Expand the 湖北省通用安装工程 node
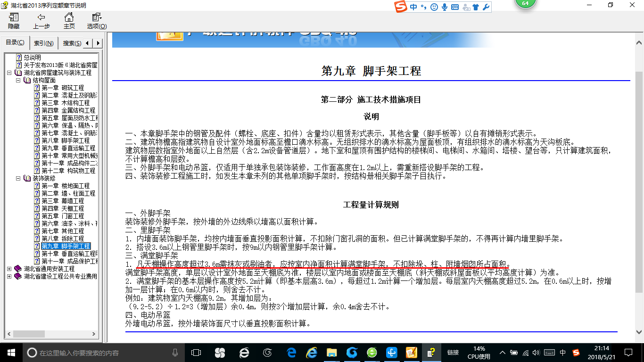Image resolution: width=644 pixels, height=362 pixels. [9, 269]
